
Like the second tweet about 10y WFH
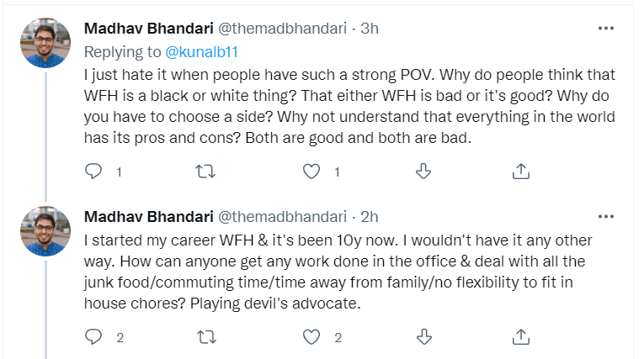(312, 337)
